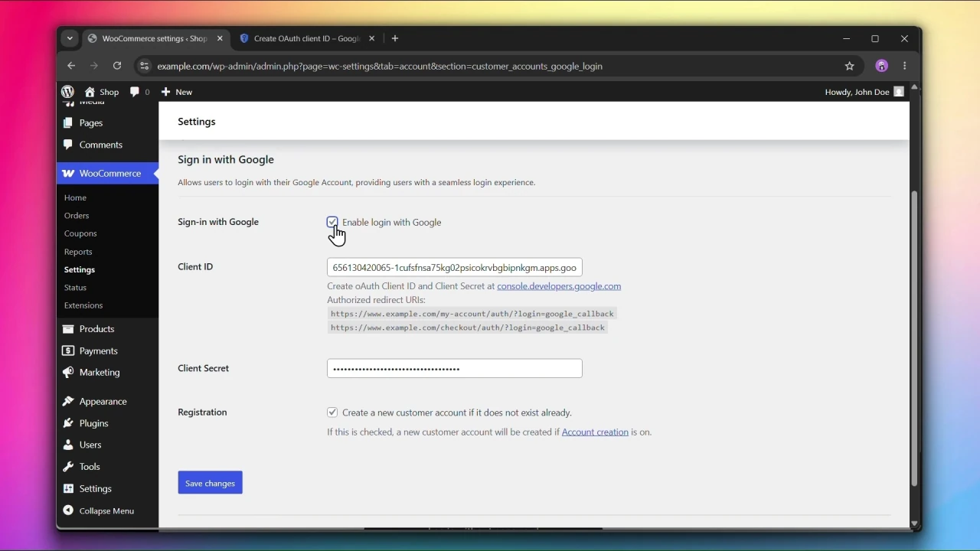The height and width of the screenshot is (551, 980).
Task: Select the my-account google_callback redirect URI
Action: point(472,314)
